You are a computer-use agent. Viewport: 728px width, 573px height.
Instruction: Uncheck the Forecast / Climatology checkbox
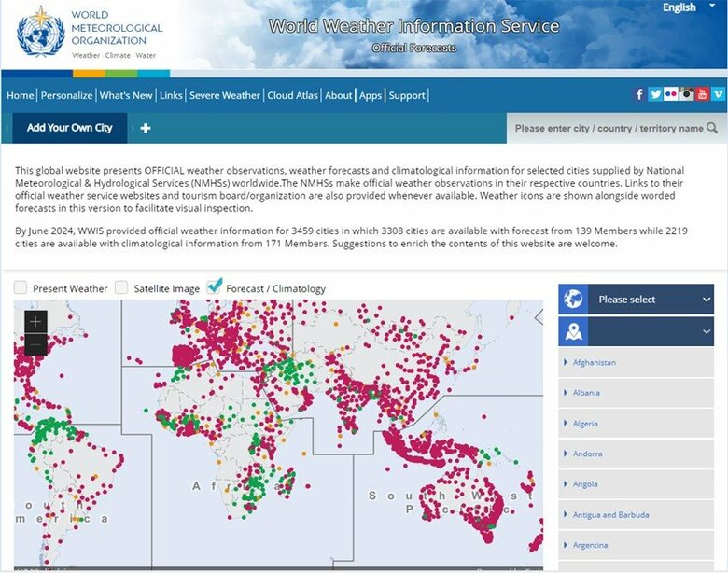214,287
